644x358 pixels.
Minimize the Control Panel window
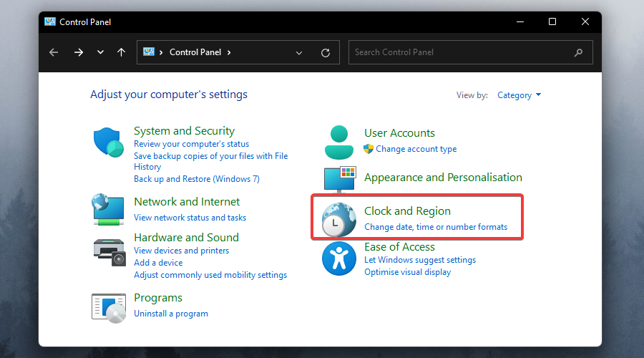520,21
